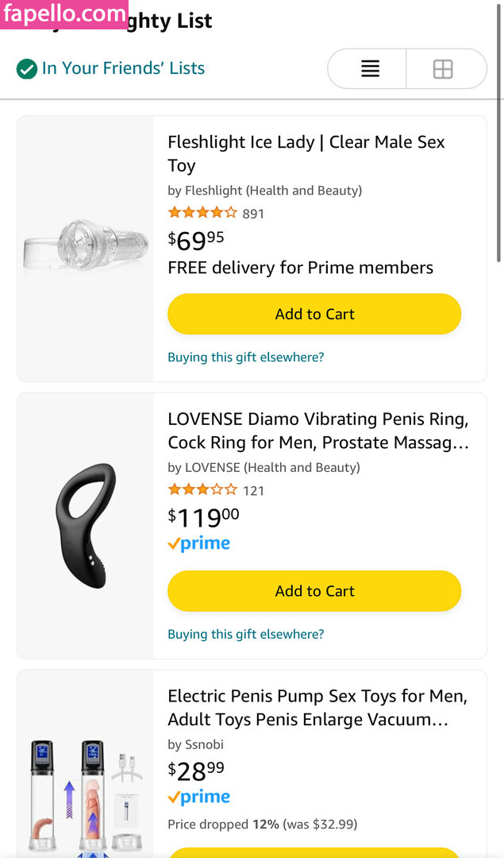Open the Fleshlight Ice Lady product title
The width and height of the screenshot is (504, 858).
pyautogui.click(x=306, y=153)
